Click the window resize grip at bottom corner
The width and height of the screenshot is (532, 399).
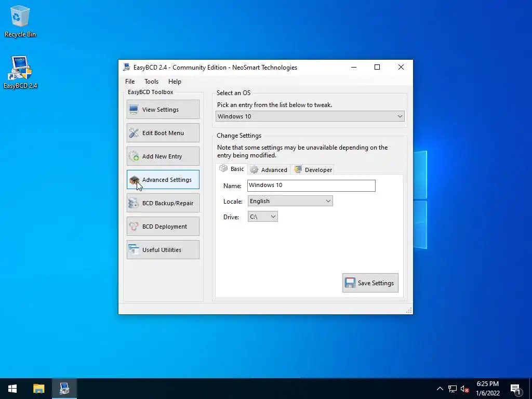(x=409, y=311)
